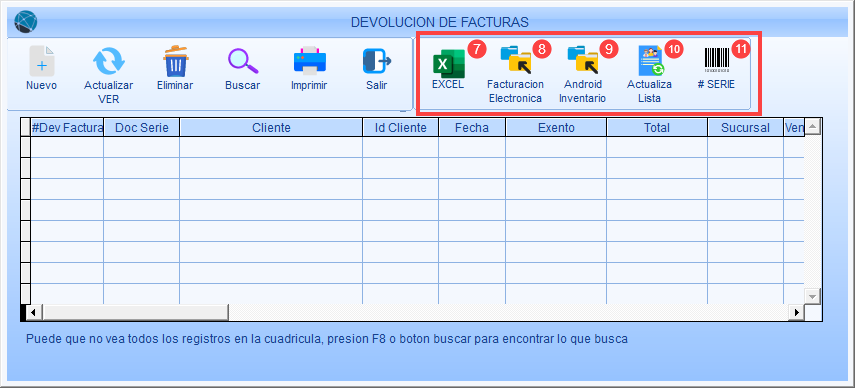Click the Sucursal column header

745,128
